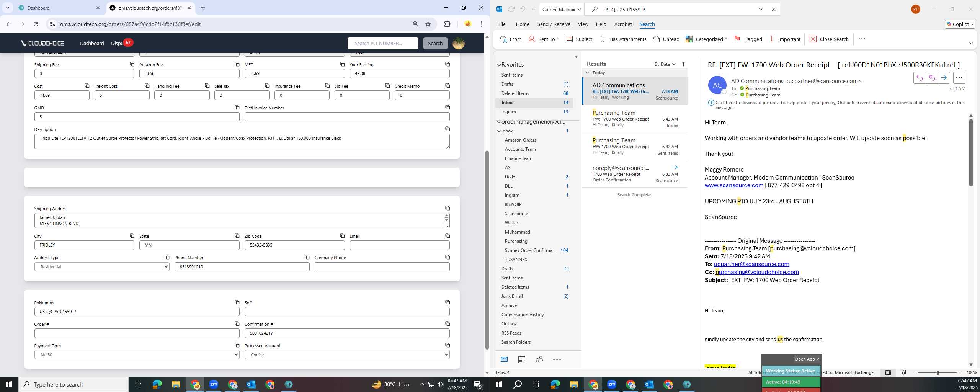Collapse the Outlook folder pane

[x=576, y=57]
